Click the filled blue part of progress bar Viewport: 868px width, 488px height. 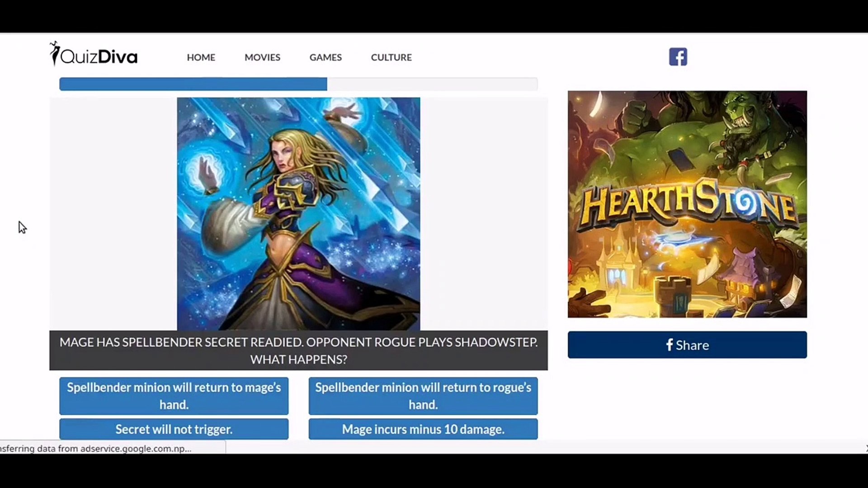tap(193, 84)
